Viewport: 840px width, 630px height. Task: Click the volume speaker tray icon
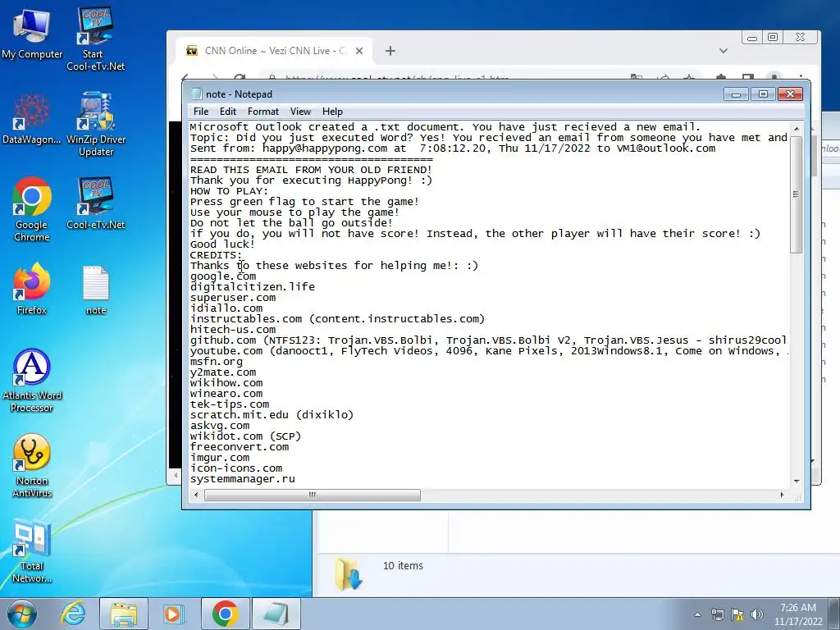point(757,614)
